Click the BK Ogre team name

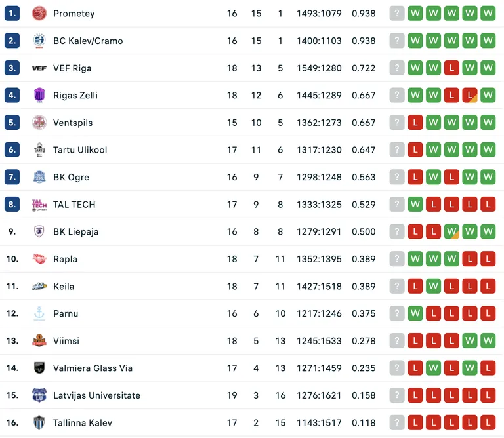point(71,177)
